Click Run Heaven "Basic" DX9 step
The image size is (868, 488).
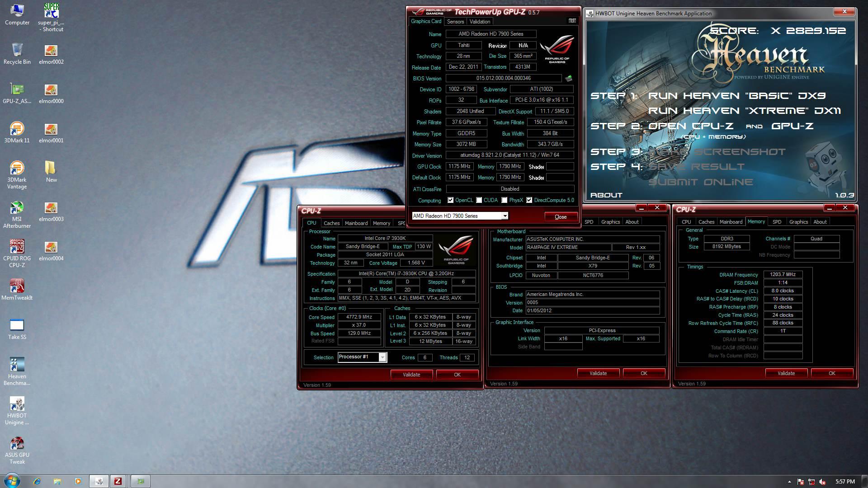(x=736, y=96)
